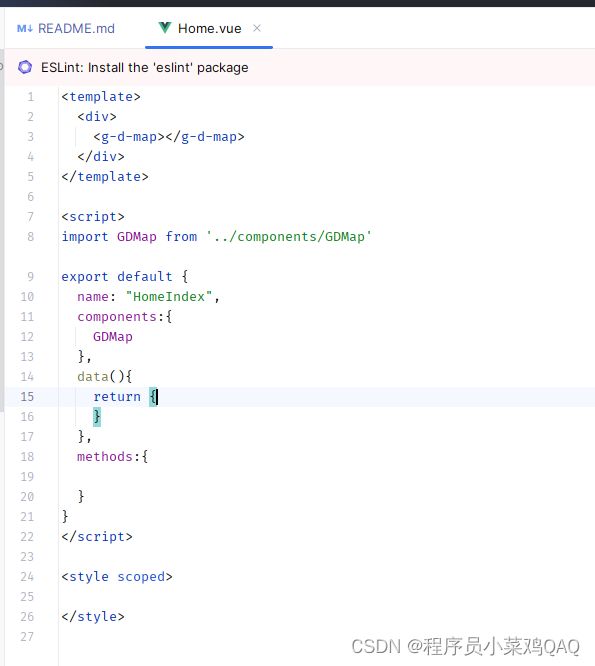The image size is (595, 666).
Task: Click the methods:{ line
Action: click(113, 457)
